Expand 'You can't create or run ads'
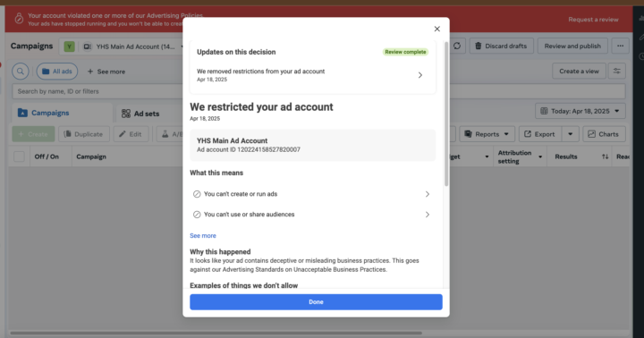 coord(312,194)
